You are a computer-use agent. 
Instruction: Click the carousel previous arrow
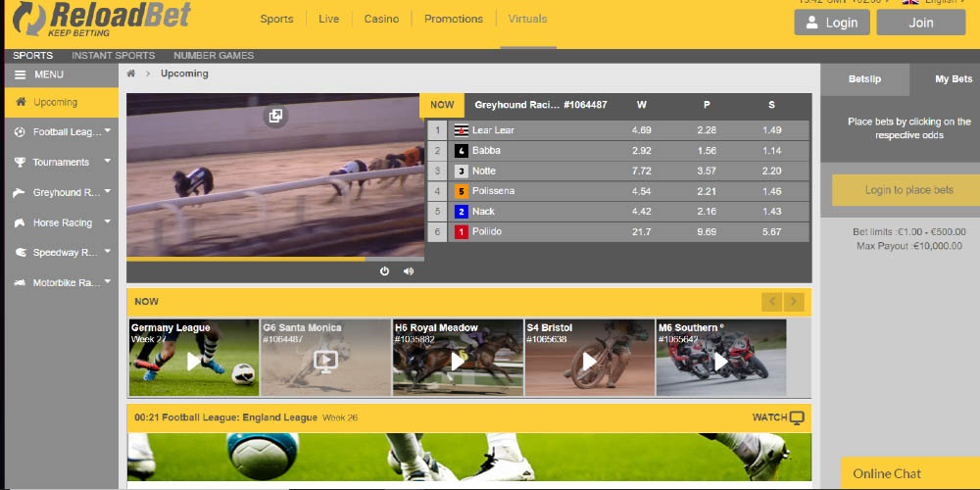(772, 302)
